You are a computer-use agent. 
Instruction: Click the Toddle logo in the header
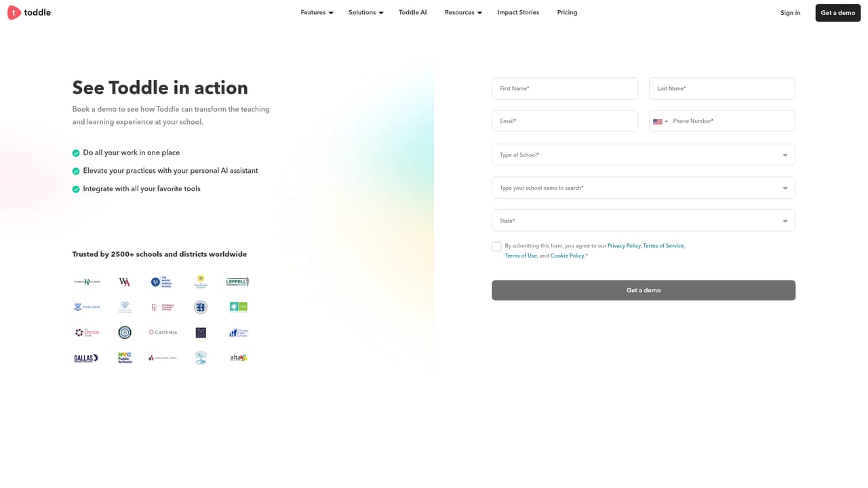click(x=29, y=12)
